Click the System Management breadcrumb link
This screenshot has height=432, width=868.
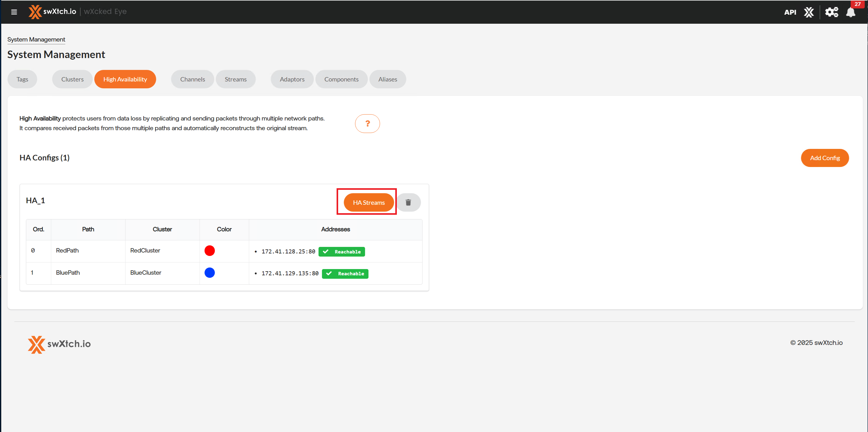[x=36, y=39]
